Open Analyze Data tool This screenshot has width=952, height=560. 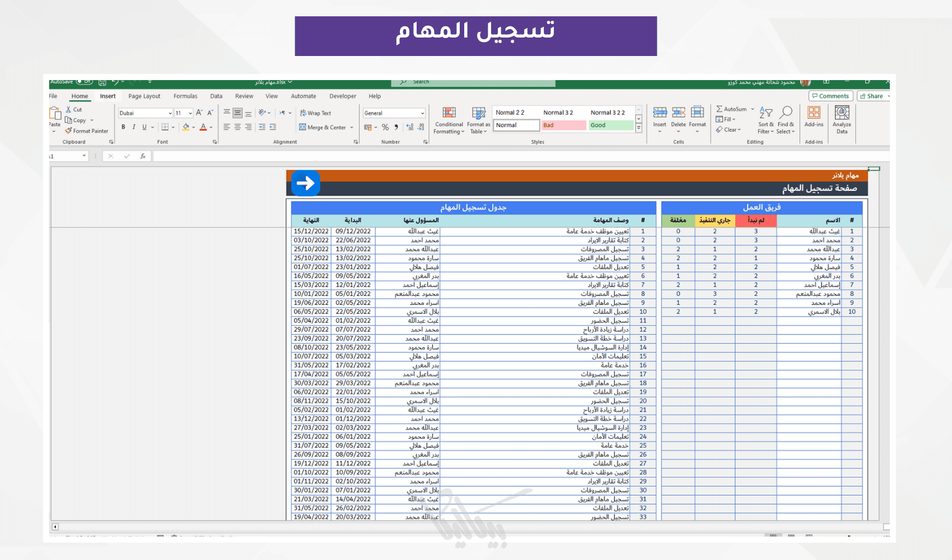842,120
